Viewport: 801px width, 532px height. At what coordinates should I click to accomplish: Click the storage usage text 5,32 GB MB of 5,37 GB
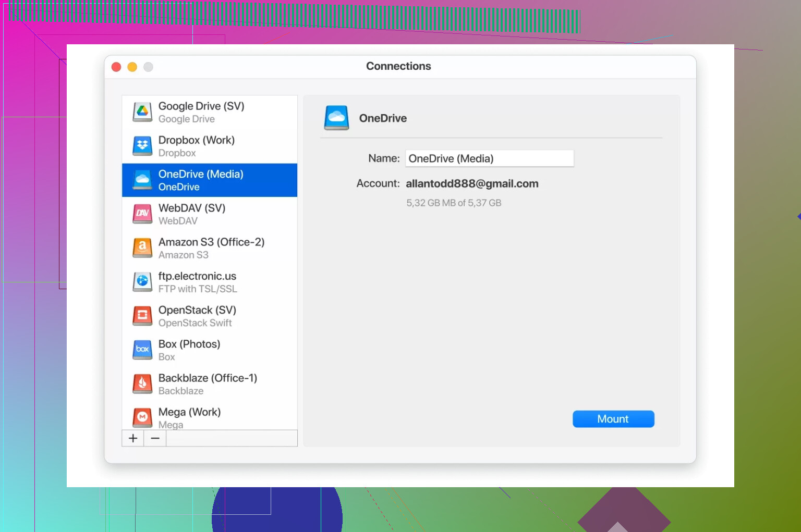pyautogui.click(x=454, y=203)
